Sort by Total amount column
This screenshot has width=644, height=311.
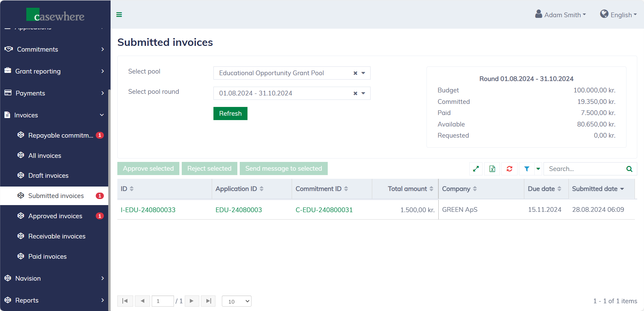pos(431,189)
